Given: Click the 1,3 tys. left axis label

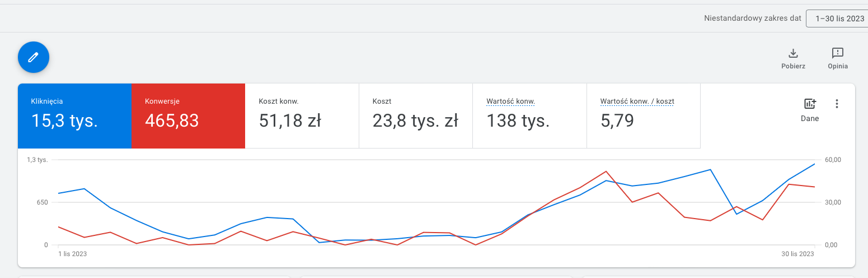Looking at the screenshot, I should click(x=37, y=160).
